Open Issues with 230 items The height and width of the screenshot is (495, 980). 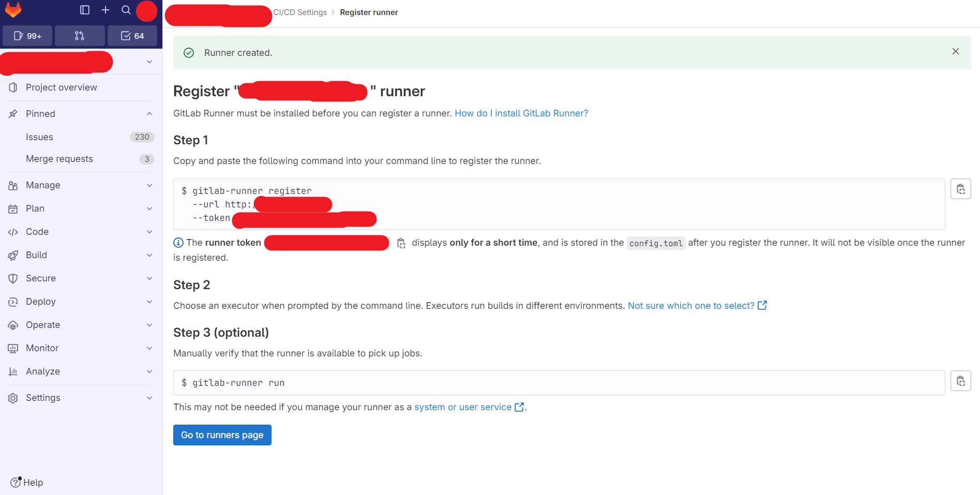[x=81, y=137]
